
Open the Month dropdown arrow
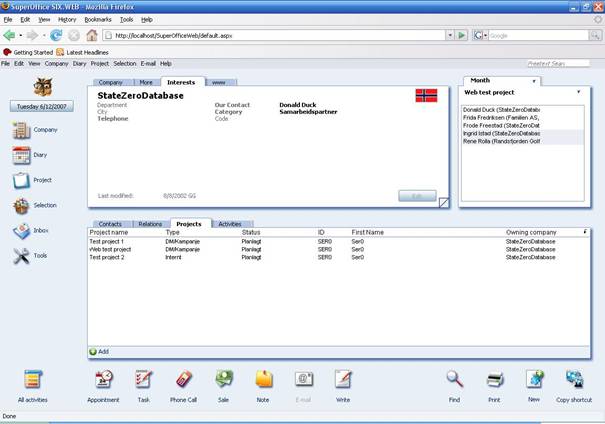coord(534,81)
